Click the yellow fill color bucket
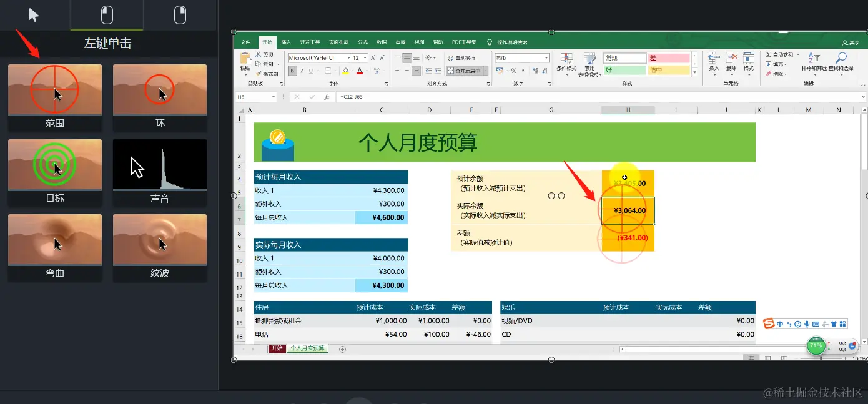Viewport: 868px width, 404px height. pyautogui.click(x=345, y=71)
